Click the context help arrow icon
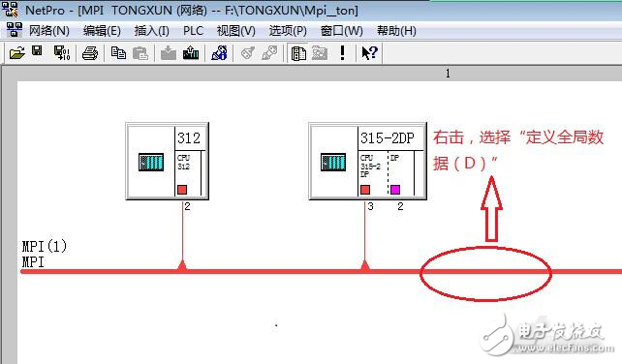 [x=369, y=52]
